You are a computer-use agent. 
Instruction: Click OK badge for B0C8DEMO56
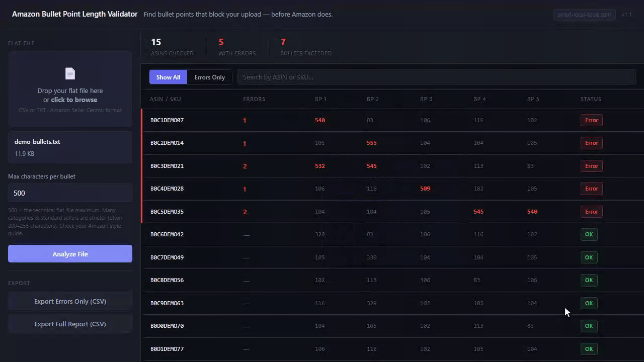[x=589, y=280]
